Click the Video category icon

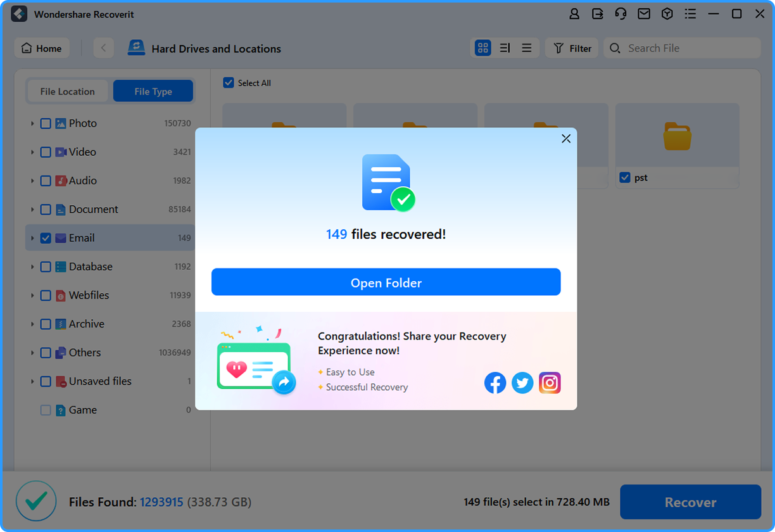click(x=61, y=152)
